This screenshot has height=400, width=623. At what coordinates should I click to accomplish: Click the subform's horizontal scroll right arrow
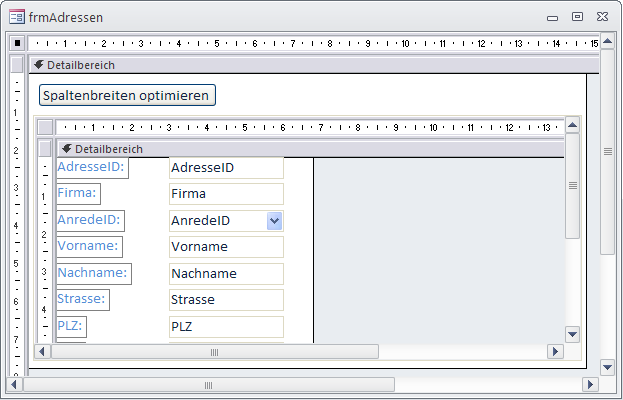pyautogui.click(x=554, y=352)
